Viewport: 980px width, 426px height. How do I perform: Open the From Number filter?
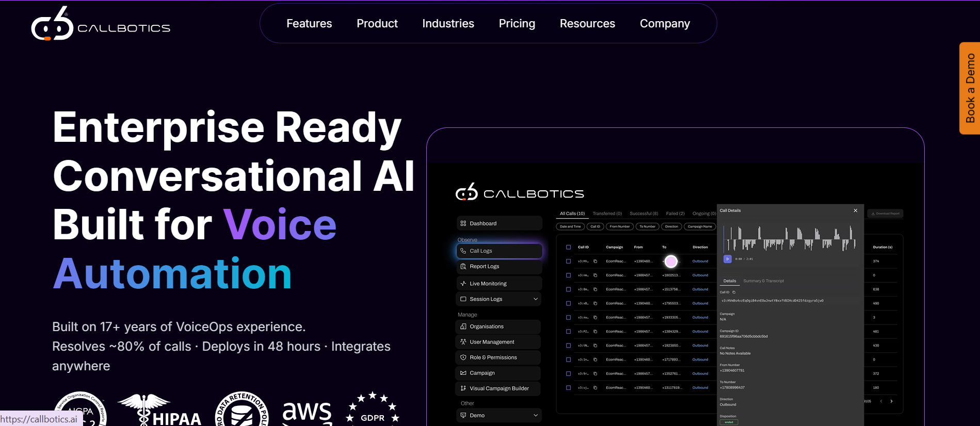619,226
